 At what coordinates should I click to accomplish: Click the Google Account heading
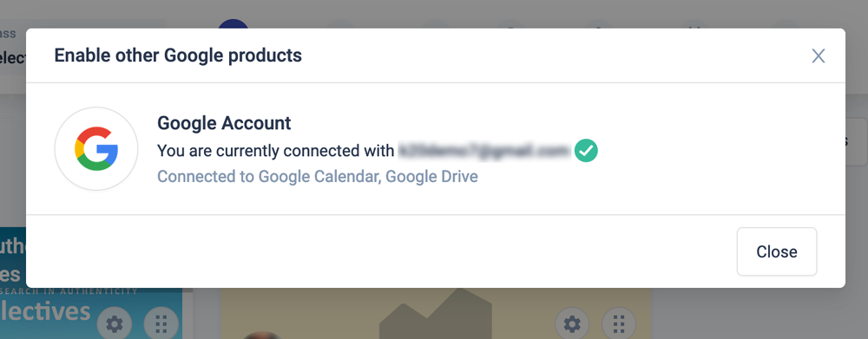coord(224,123)
